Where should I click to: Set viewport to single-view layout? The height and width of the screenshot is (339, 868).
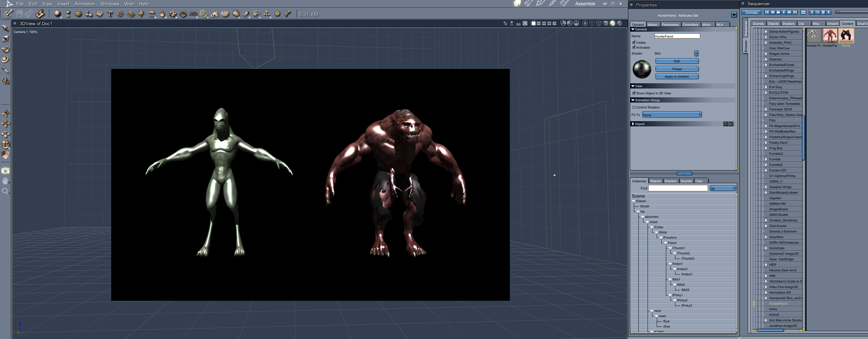(533, 23)
